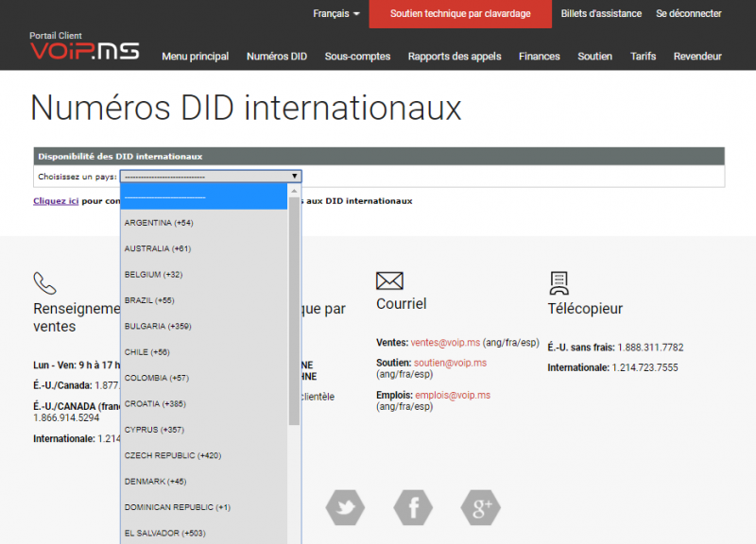Open the Français language dropdown
Viewport: 756px width, 544px height.
[336, 13]
